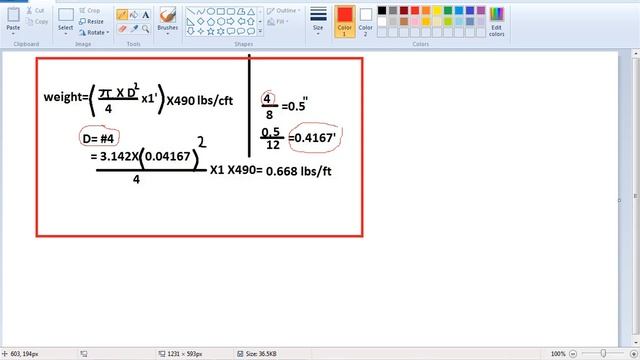Viewport: 640px width, 360px height.
Task: Choose the Right triangle shape
Action: (x=191, y=21)
